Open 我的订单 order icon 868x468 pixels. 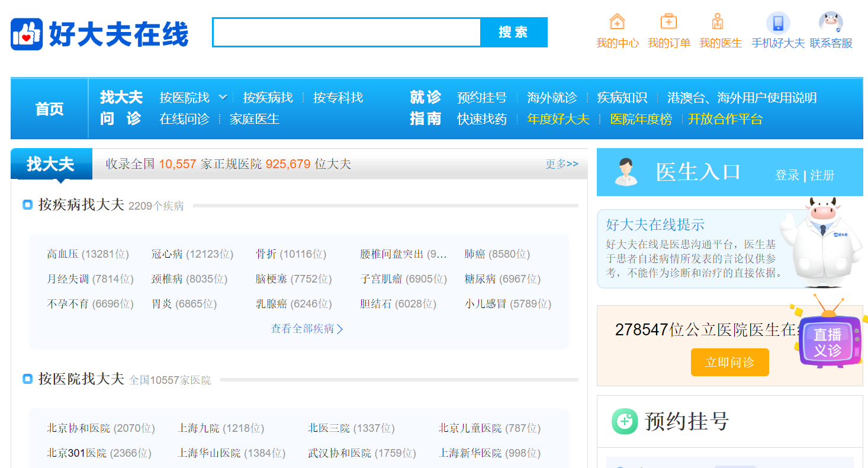click(668, 22)
